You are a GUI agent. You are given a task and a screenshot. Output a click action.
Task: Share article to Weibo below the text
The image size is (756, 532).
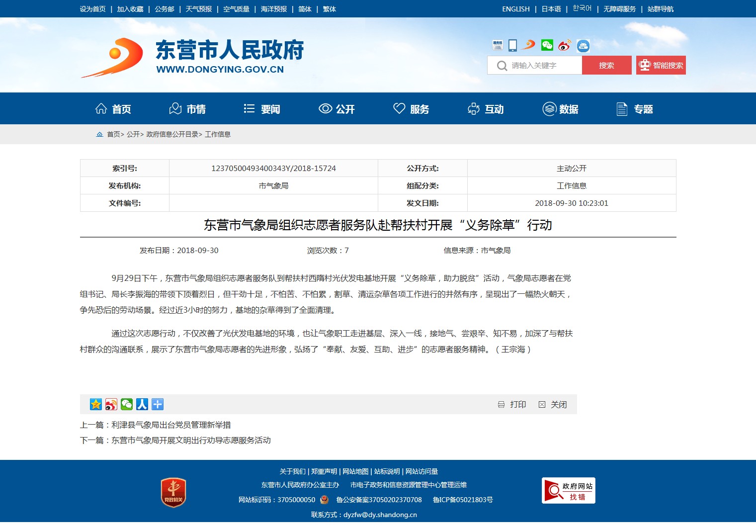(111, 404)
